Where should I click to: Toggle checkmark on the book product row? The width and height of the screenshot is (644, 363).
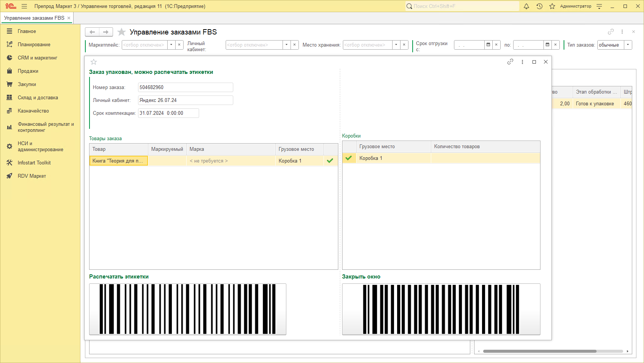click(330, 161)
